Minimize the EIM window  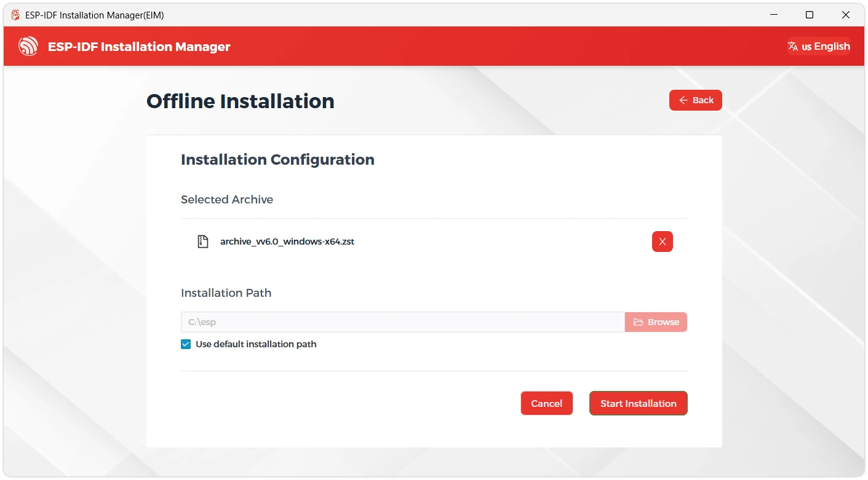[773, 15]
